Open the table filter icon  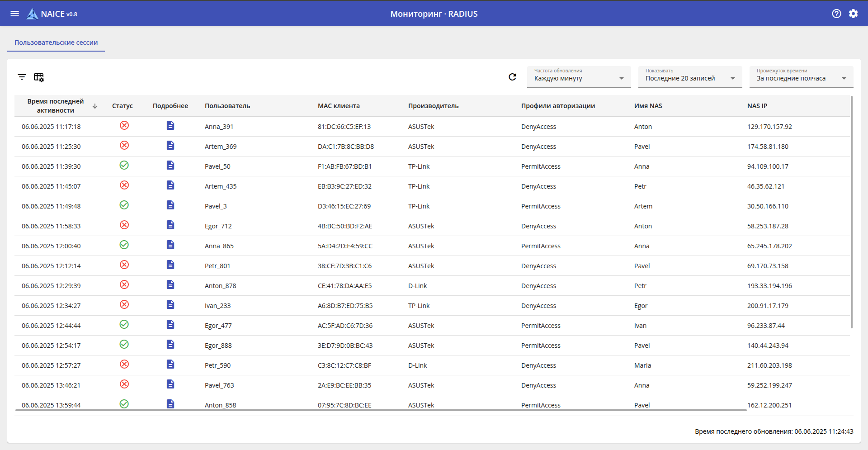click(22, 77)
